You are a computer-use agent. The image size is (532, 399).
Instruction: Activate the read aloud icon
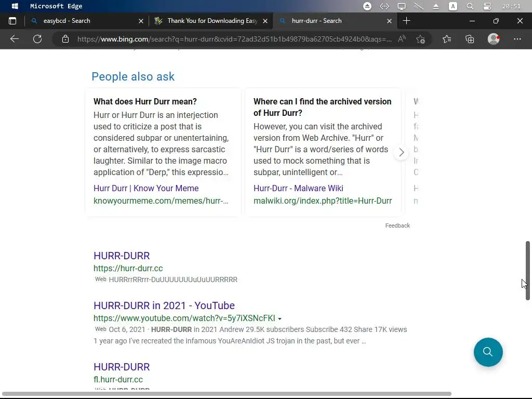coord(402,39)
